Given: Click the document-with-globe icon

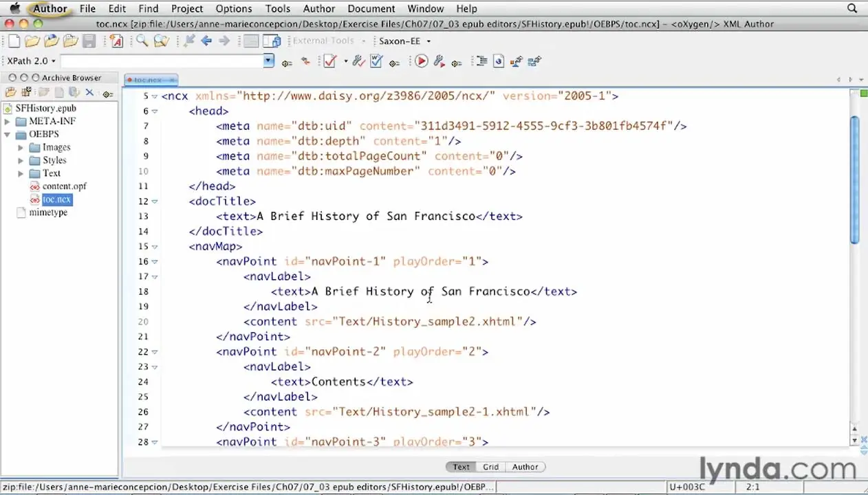Looking at the screenshot, I should point(499,61).
